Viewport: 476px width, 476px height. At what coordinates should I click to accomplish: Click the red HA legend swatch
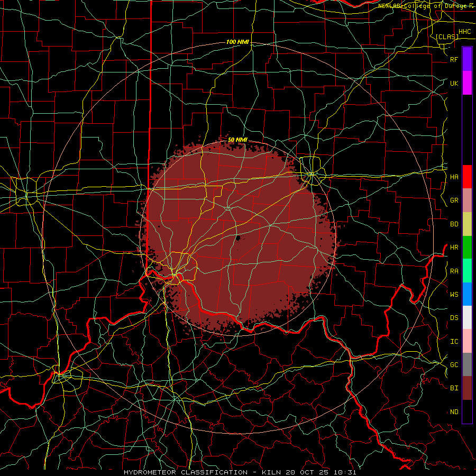[x=467, y=177]
